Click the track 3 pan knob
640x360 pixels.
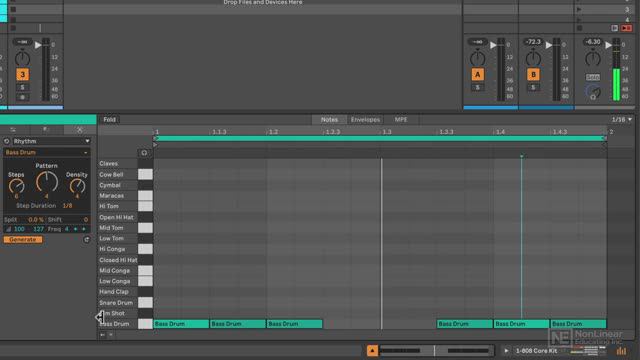[22, 58]
